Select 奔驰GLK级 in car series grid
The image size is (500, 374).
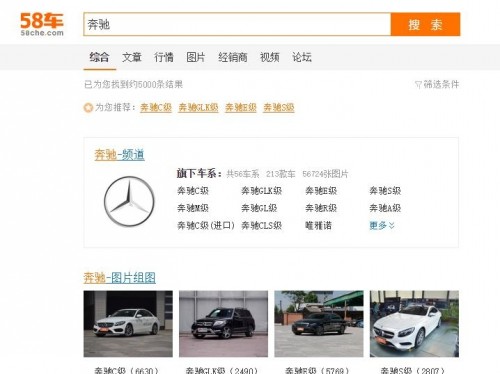(262, 191)
